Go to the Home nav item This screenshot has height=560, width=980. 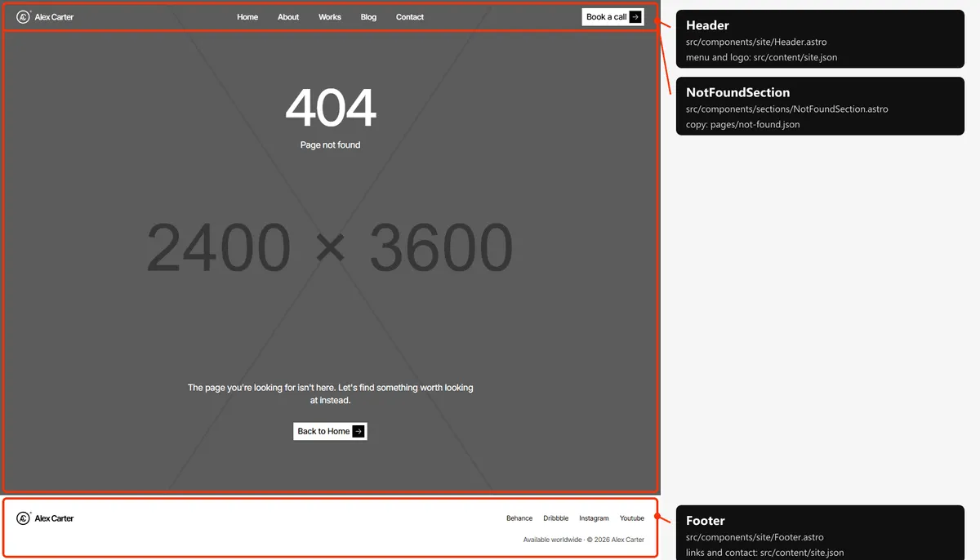(x=247, y=17)
